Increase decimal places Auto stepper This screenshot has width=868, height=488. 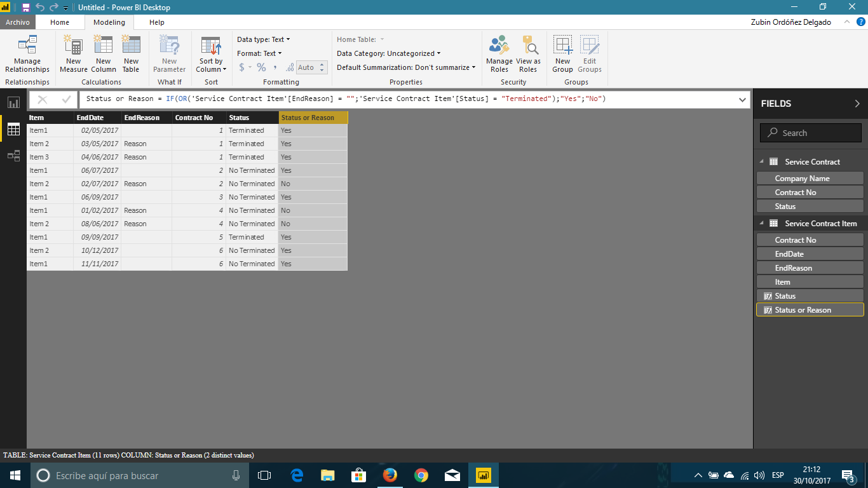coord(322,64)
